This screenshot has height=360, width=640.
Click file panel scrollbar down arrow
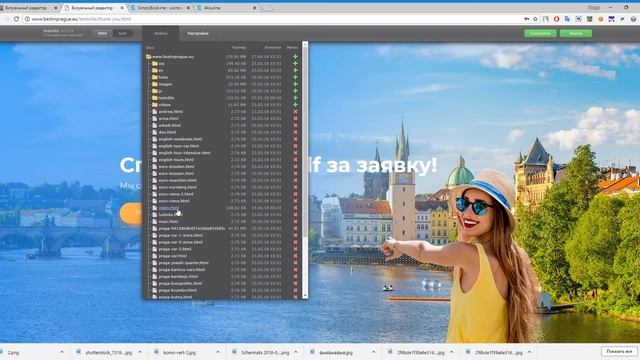[x=305, y=295]
